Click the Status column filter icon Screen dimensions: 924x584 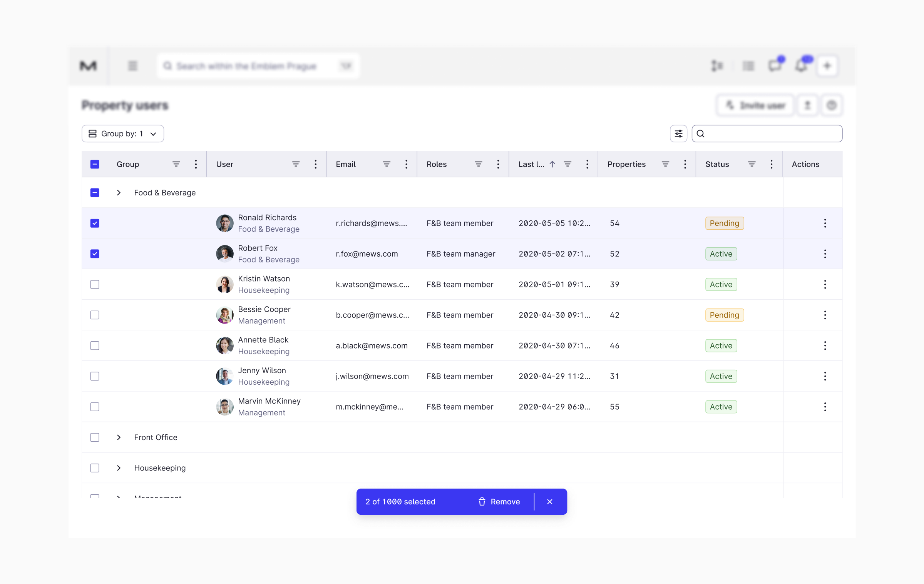[x=752, y=164]
